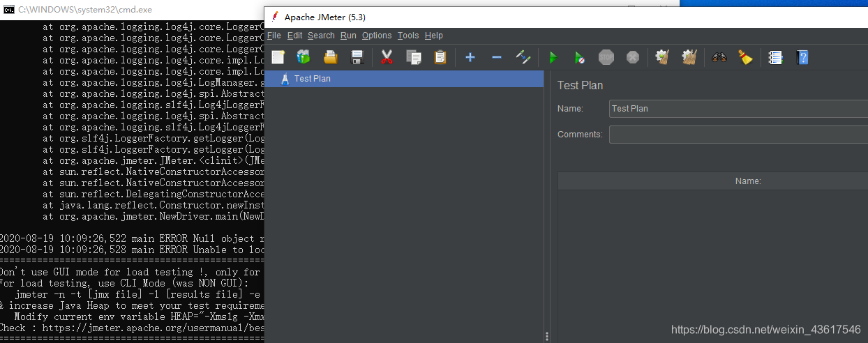868x343 pixels.
Task: Click the Clear results broom icon
Action: 663,57
